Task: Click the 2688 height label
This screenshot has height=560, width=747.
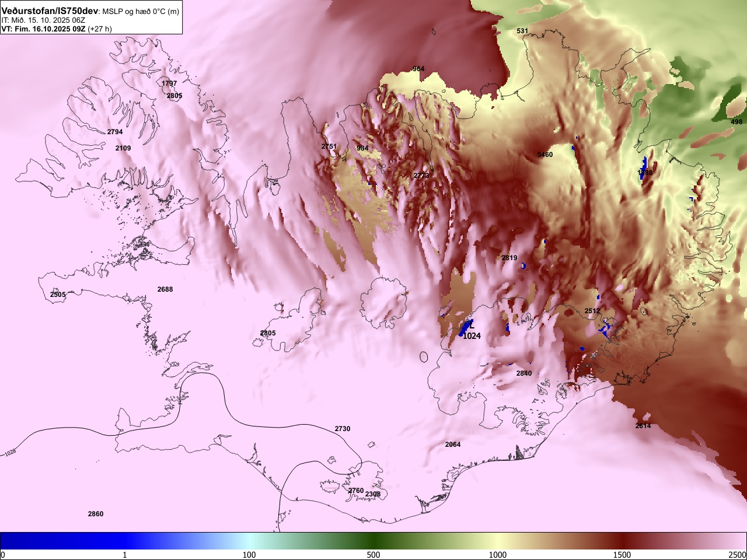Action: pos(165,289)
